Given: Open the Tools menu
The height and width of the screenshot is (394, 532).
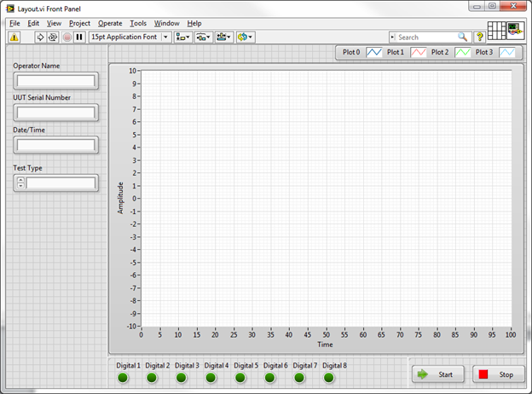Looking at the screenshot, I should (x=138, y=23).
